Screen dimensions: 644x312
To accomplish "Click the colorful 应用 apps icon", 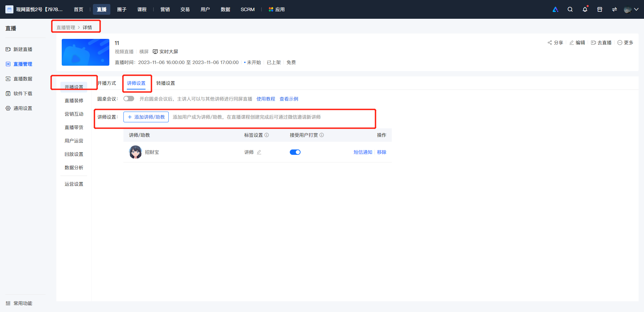I will pos(271,9).
